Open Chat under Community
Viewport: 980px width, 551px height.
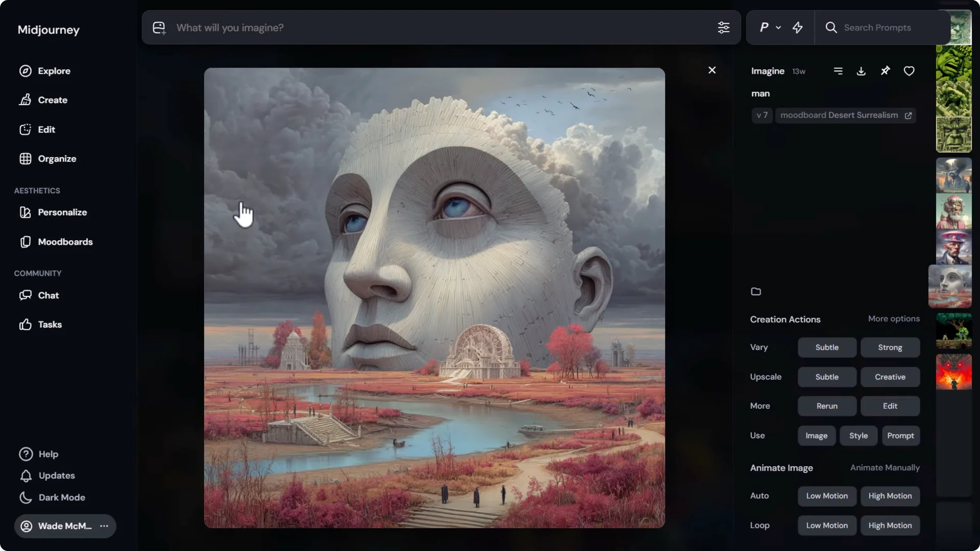click(47, 295)
